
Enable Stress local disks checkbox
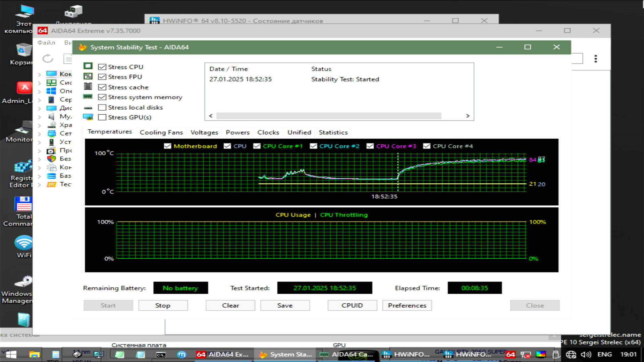click(x=102, y=107)
